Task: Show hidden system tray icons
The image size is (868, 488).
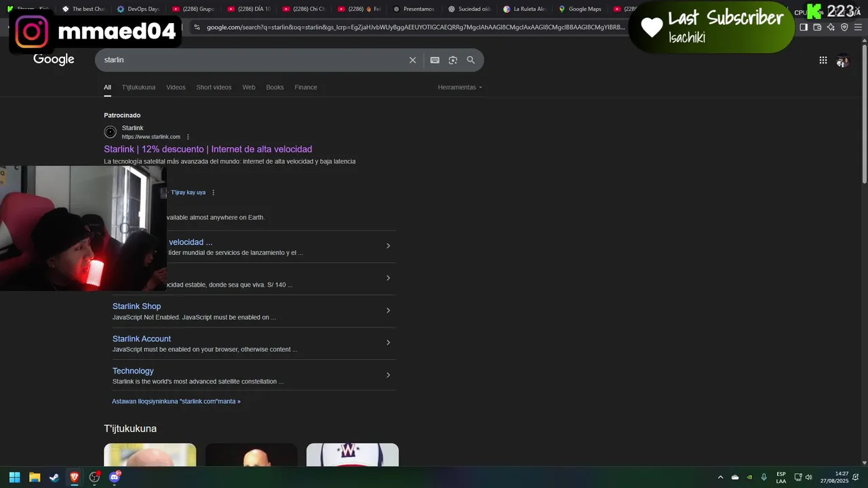Action: (720, 477)
